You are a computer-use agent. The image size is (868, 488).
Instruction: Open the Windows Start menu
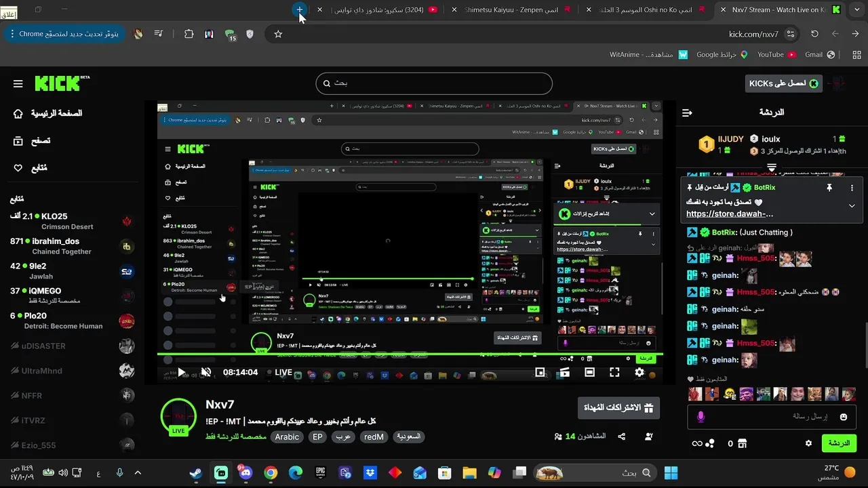click(x=671, y=472)
